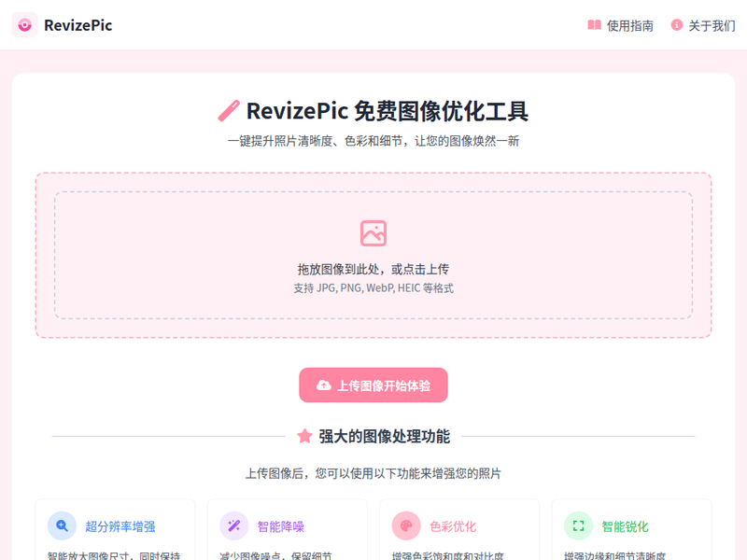Select the 智能降噪 feature title
The image size is (747, 560).
pyautogui.click(x=281, y=526)
